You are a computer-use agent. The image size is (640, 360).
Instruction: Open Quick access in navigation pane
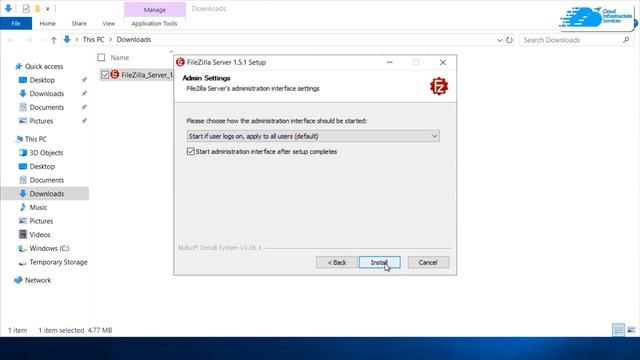click(44, 66)
